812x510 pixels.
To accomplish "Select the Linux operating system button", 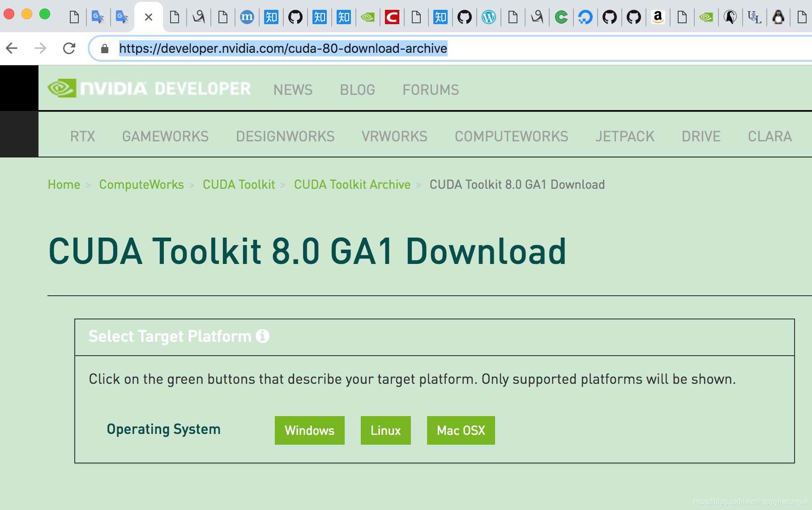I will (x=386, y=430).
